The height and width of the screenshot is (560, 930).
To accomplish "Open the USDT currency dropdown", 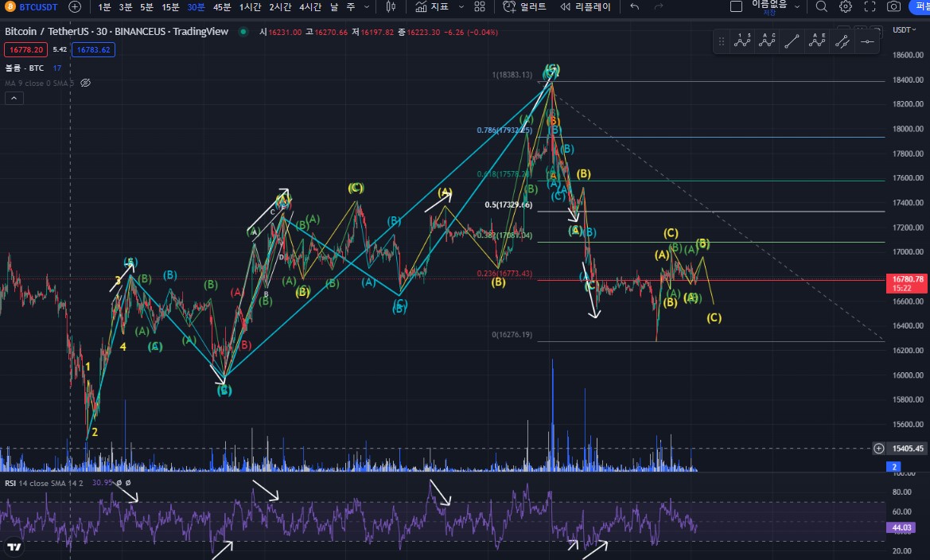I will click(x=904, y=29).
